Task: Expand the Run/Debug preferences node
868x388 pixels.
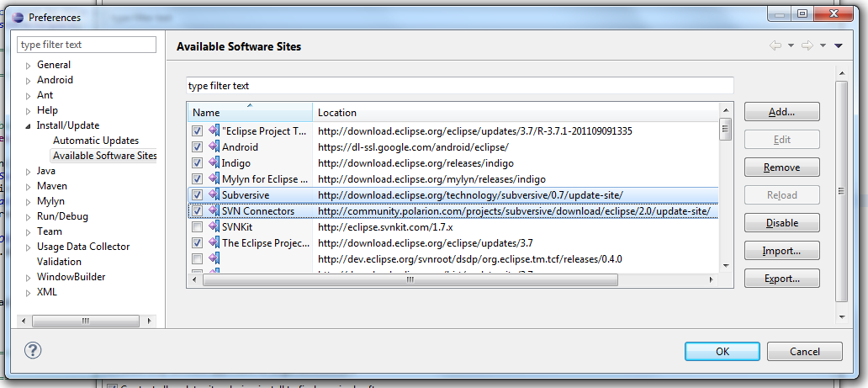Action: coord(29,217)
